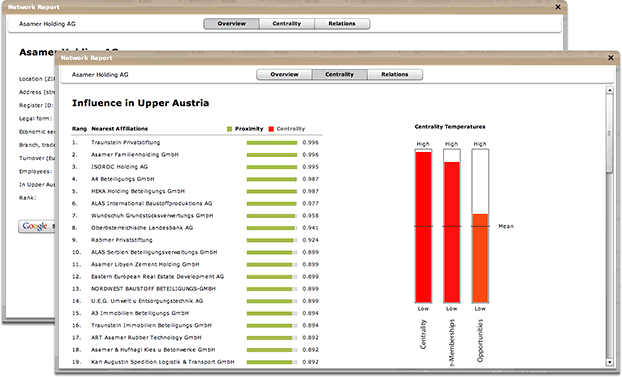
Task: Select ISOROC Holding AG row
Action: [x=196, y=167]
